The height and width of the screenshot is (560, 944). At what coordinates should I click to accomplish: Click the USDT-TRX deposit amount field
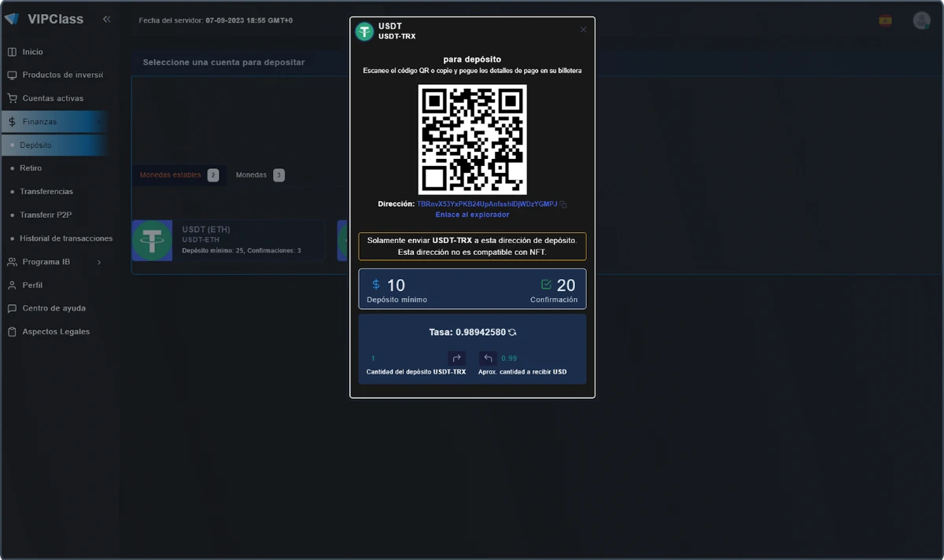[x=406, y=359]
